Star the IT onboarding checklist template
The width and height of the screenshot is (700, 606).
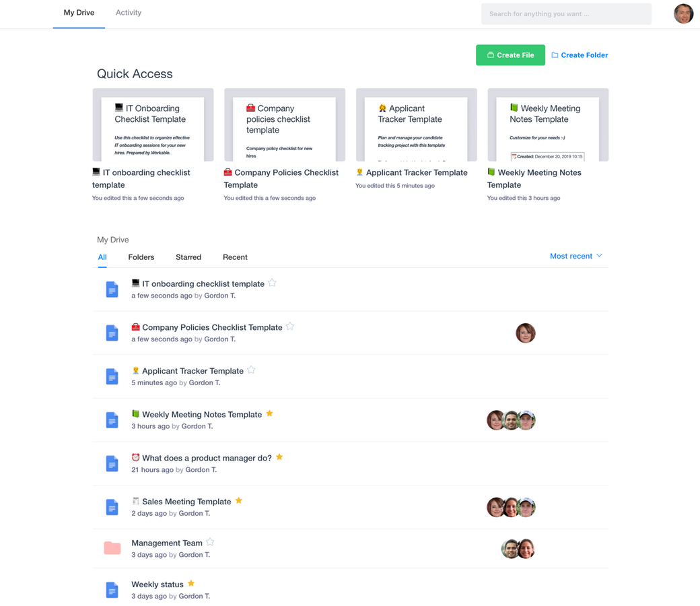(x=272, y=283)
